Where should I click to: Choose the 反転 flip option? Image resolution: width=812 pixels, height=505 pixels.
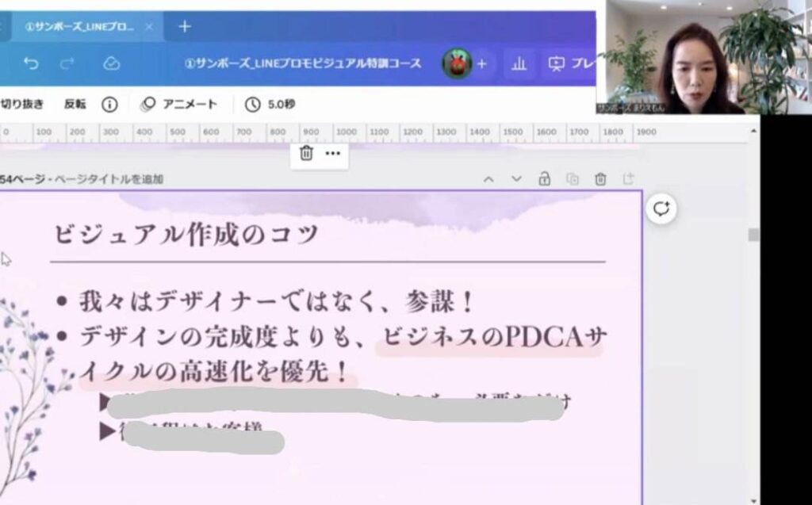[x=75, y=104]
